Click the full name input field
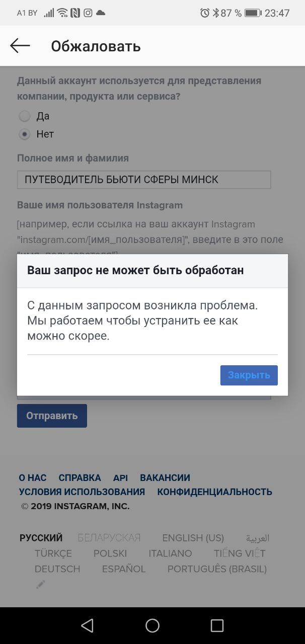The width and height of the screenshot is (305, 644). (144, 180)
